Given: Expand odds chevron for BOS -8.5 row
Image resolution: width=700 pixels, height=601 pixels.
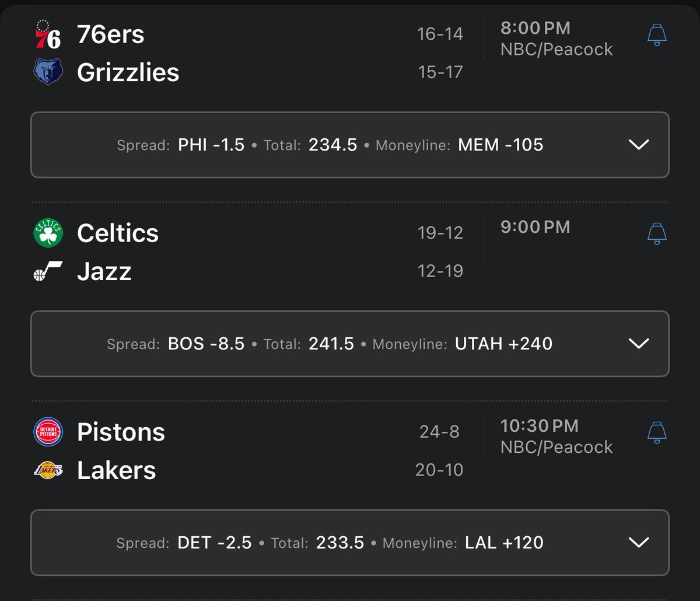Looking at the screenshot, I should pos(639,344).
